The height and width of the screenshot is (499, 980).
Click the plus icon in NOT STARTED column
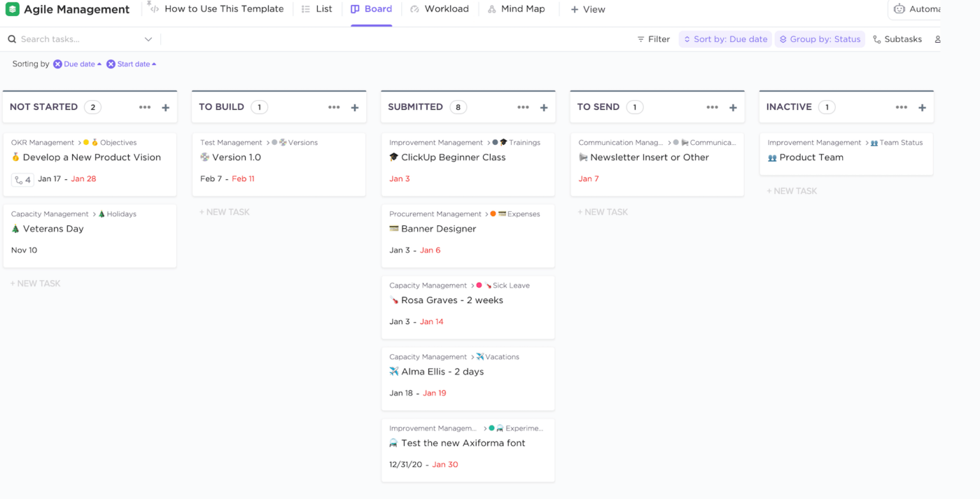pyautogui.click(x=166, y=108)
